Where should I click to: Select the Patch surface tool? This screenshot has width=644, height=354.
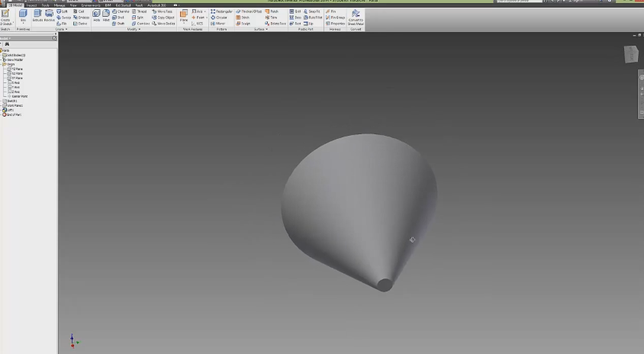tap(272, 11)
